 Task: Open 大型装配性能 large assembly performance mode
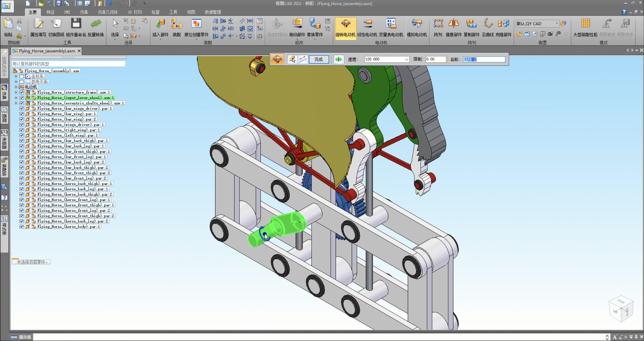coord(585,28)
